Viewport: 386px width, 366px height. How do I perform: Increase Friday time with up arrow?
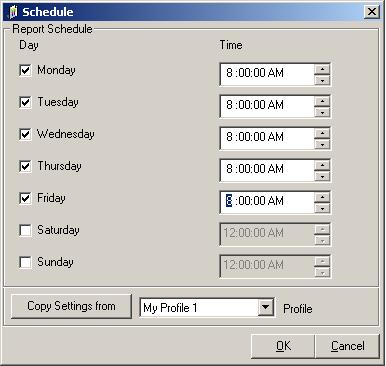coord(322,197)
